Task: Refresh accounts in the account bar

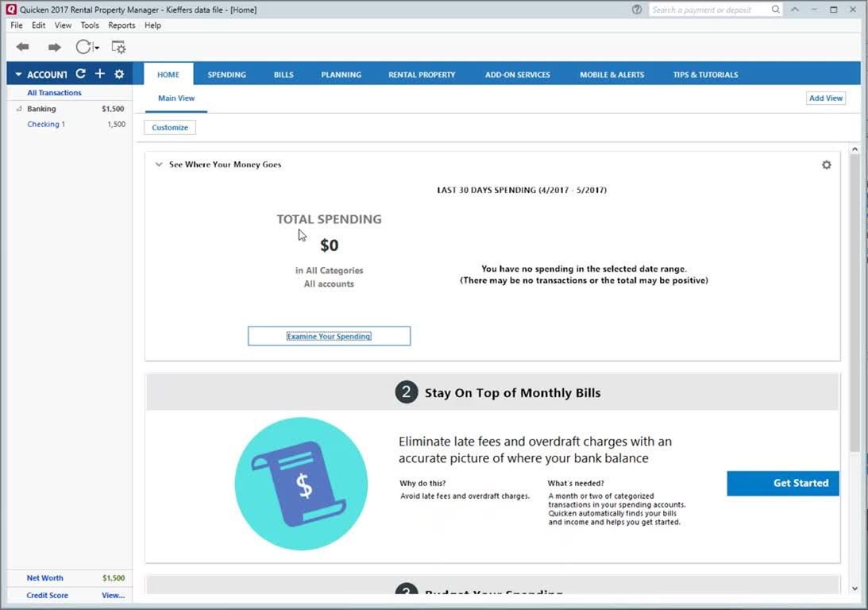Action: 80,74
